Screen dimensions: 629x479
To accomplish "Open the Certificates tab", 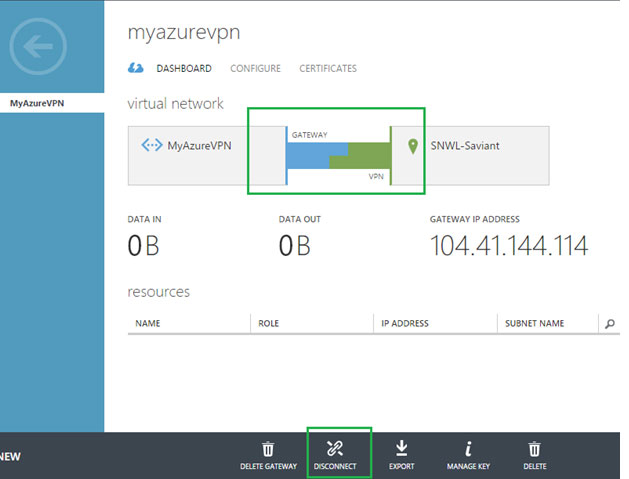I will [x=328, y=69].
